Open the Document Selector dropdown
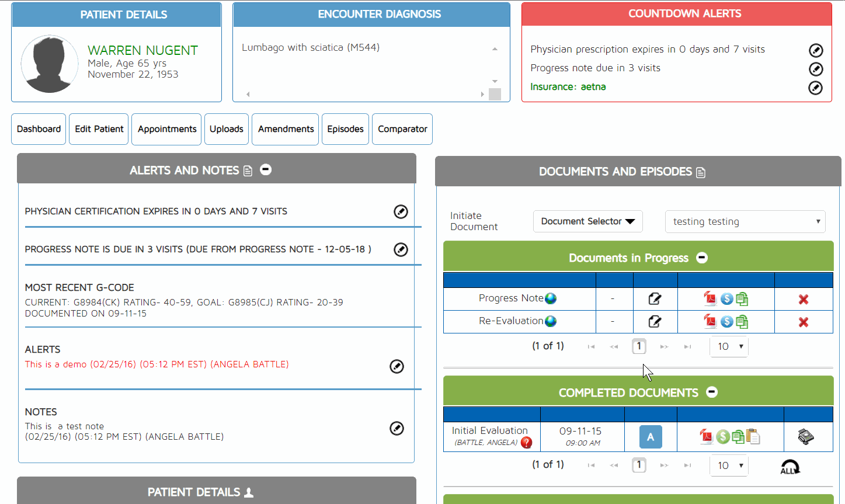 point(587,221)
